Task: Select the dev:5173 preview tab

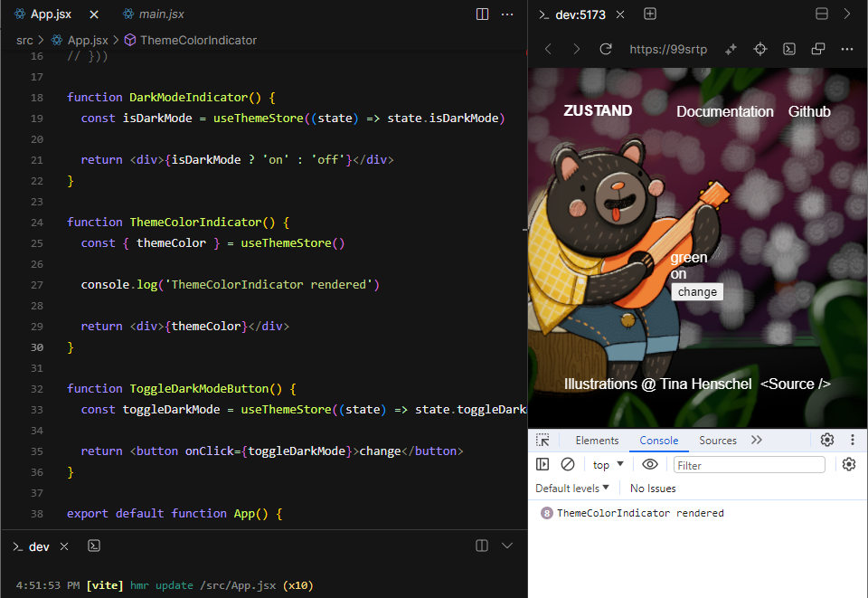Action: [573, 14]
